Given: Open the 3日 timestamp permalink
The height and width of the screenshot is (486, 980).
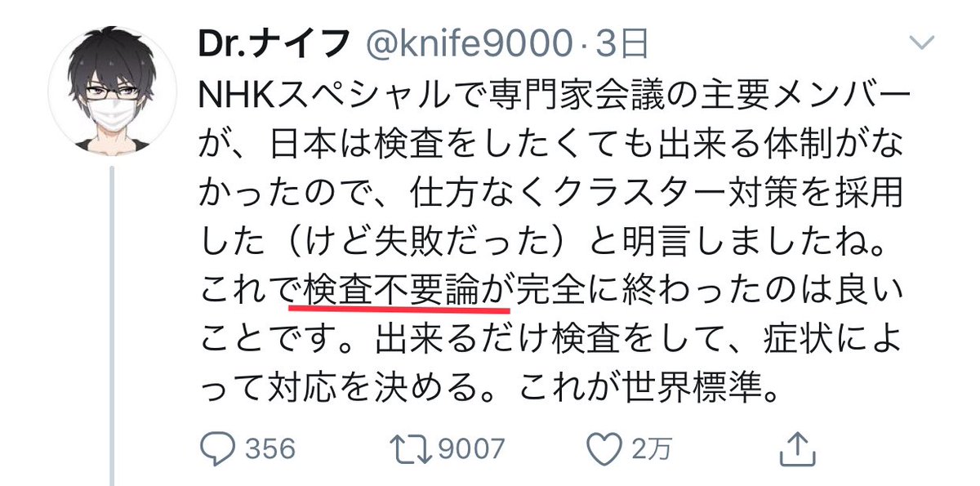Looking at the screenshot, I should tap(616, 46).
